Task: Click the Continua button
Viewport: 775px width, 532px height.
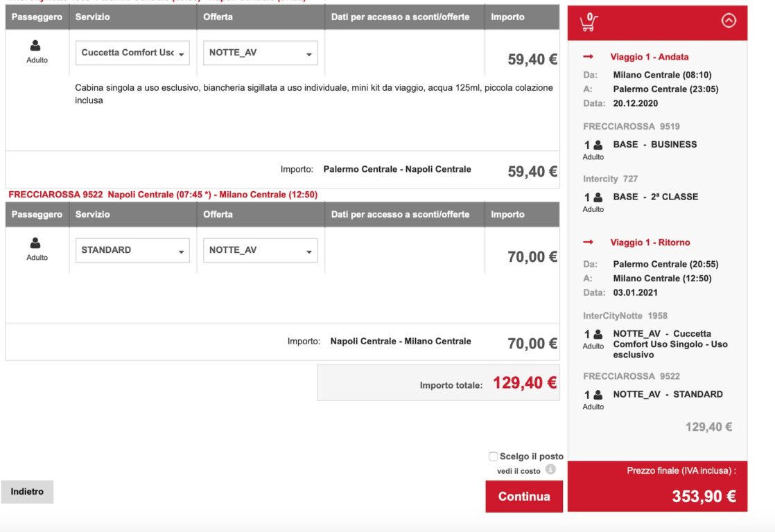Action: [524, 497]
